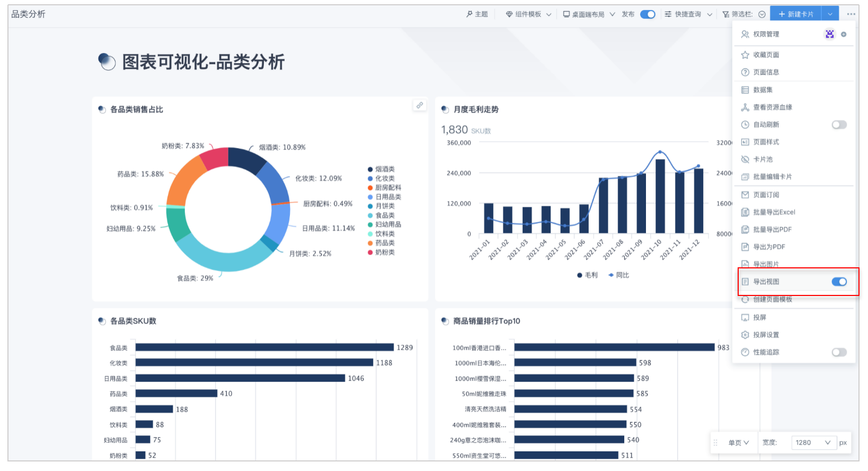Image resolution: width=868 pixels, height=471 pixels.
Task: Toggle the 发布 publish switch
Action: [648, 14]
